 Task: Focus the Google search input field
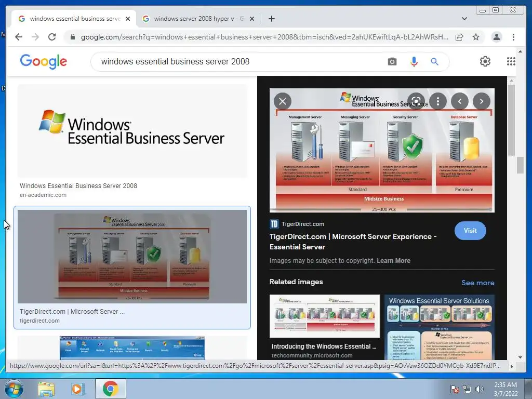coord(237,62)
